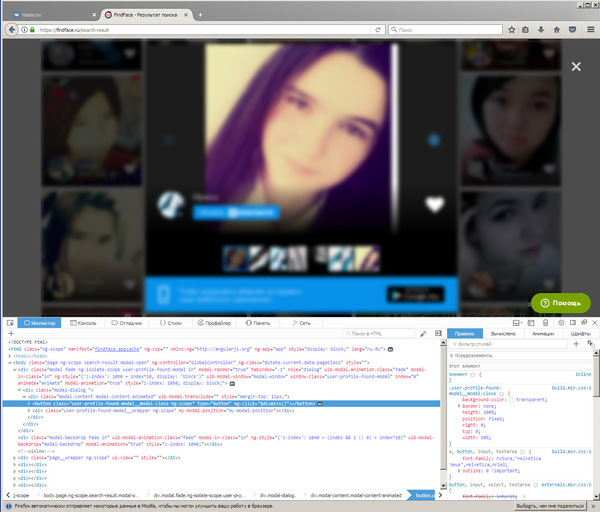Open site information icon in address bar
This screenshot has width=600, height=512.
[24, 29]
